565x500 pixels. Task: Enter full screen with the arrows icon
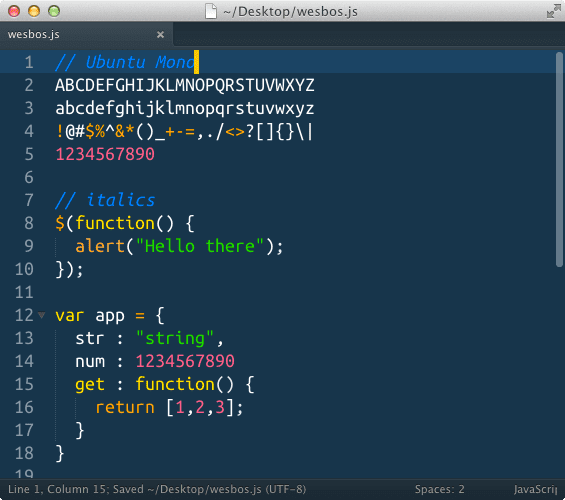[553, 11]
